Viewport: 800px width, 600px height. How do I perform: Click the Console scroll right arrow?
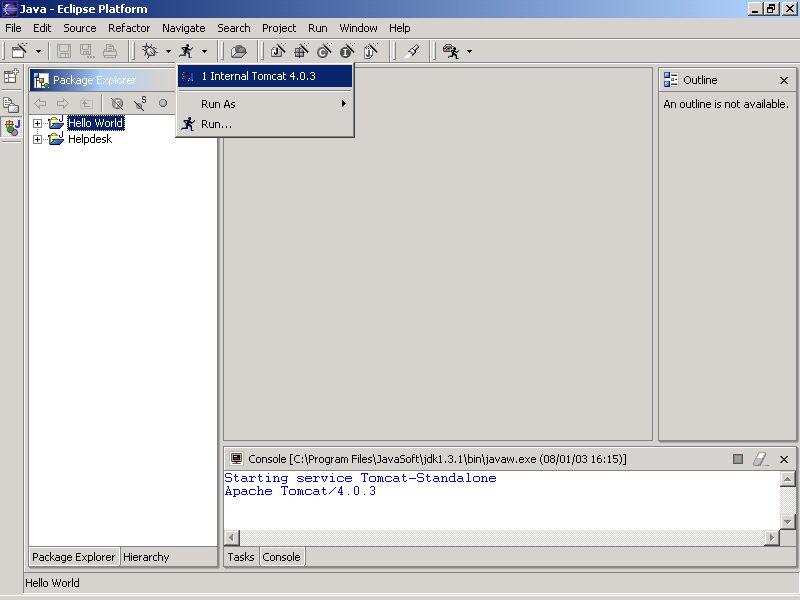(772, 537)
